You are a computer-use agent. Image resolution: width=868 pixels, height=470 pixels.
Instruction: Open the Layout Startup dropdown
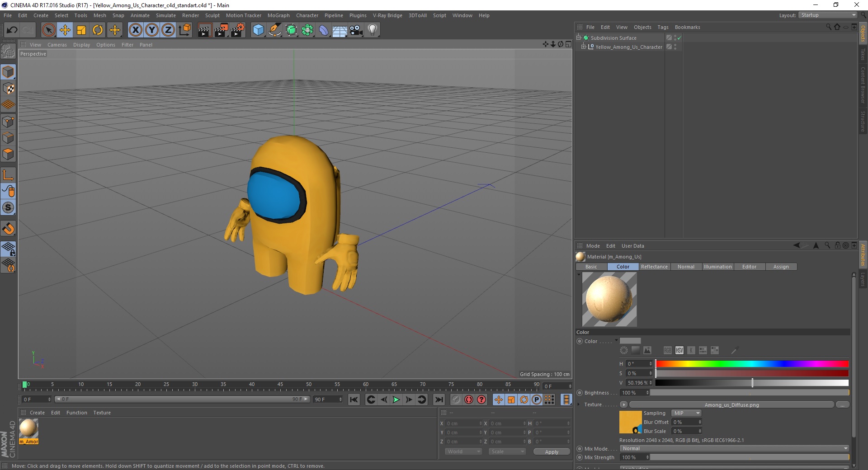[x=828, y=15]
